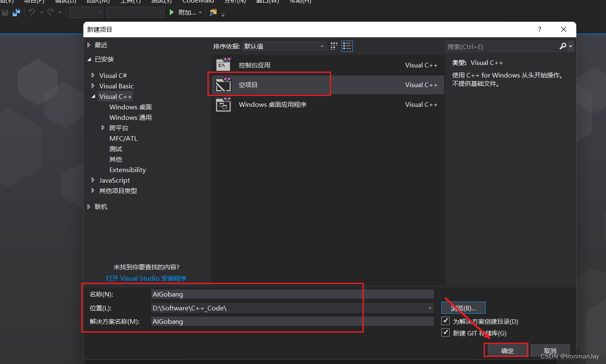Open the 窗口(W) menu
Image resolution: width=606 pixels, height=364 pixels.
click(x=267, y=2)
